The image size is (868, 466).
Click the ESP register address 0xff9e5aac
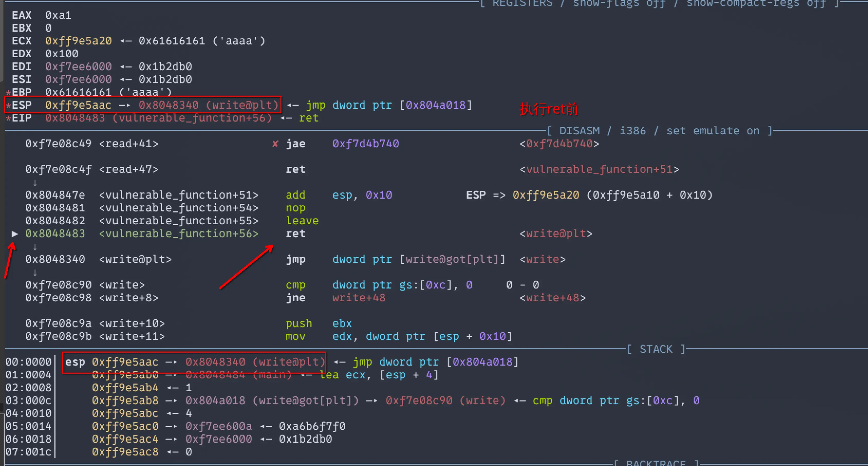[78, 105]
